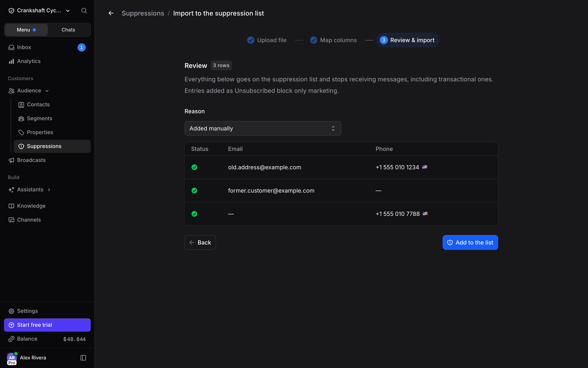The width and height of the screenshot is (588, 368).
Task: Select Suppressions in the sidebar
Action: pos(52,146)
